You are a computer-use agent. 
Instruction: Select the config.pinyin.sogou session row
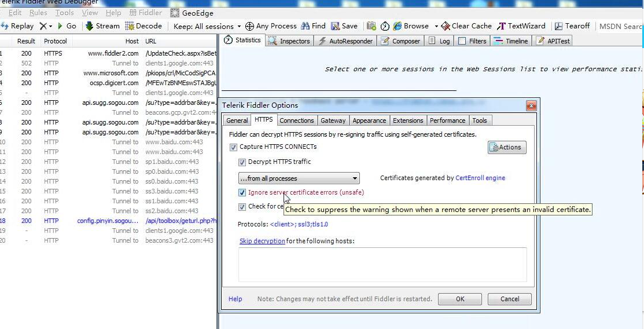pos(108,221)
